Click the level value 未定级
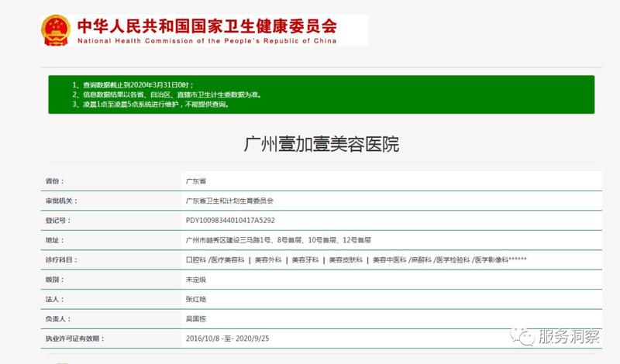This screenshot has height=364, width=620. 195,280
